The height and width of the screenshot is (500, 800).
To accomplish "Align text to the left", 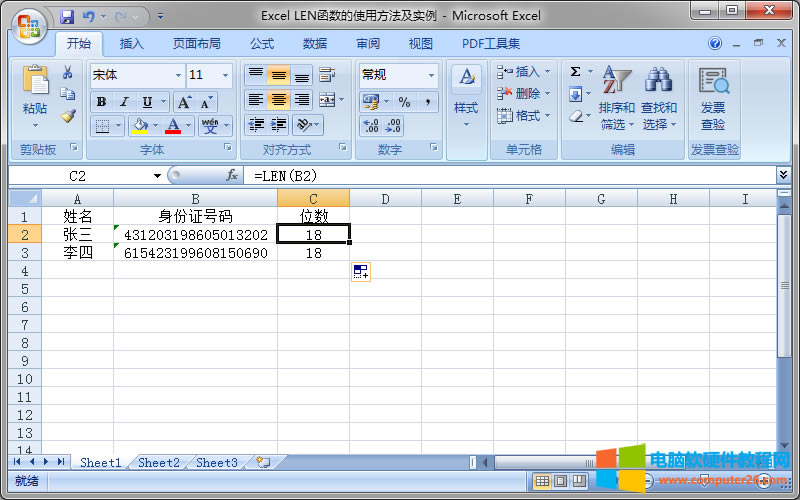I will tap(255, 100).
